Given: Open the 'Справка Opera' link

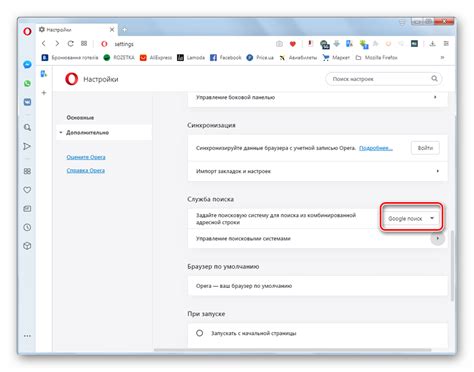Looking at the screenshot, I should [86, 170].
